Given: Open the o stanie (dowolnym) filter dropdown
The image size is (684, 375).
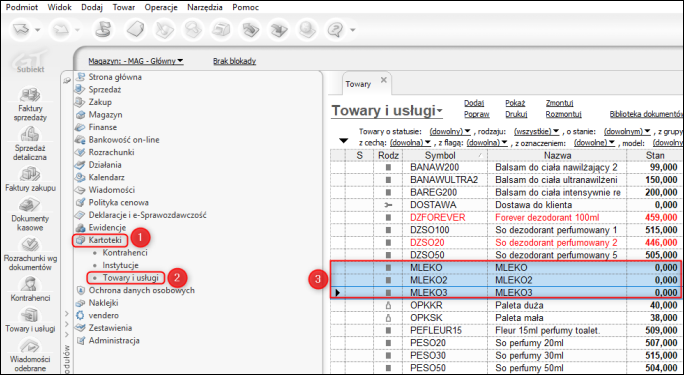Looking at the screenshot, I should click(x=627, y=131).
